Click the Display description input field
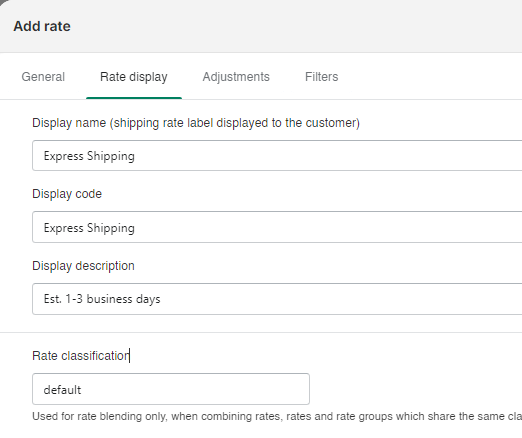The width and height of the screenshot is (522, 438). (277, 299)
